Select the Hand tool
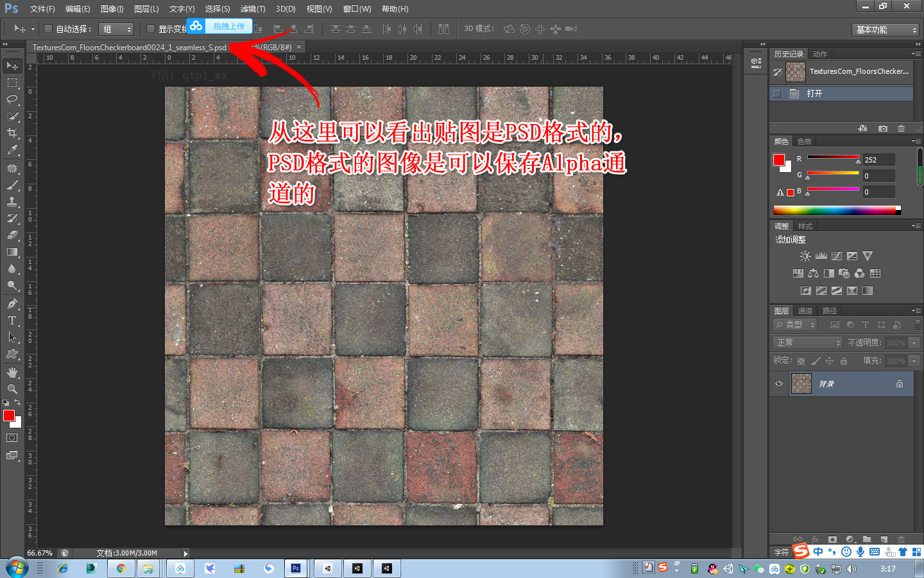 pyautogui.click(x=12, y=372)
